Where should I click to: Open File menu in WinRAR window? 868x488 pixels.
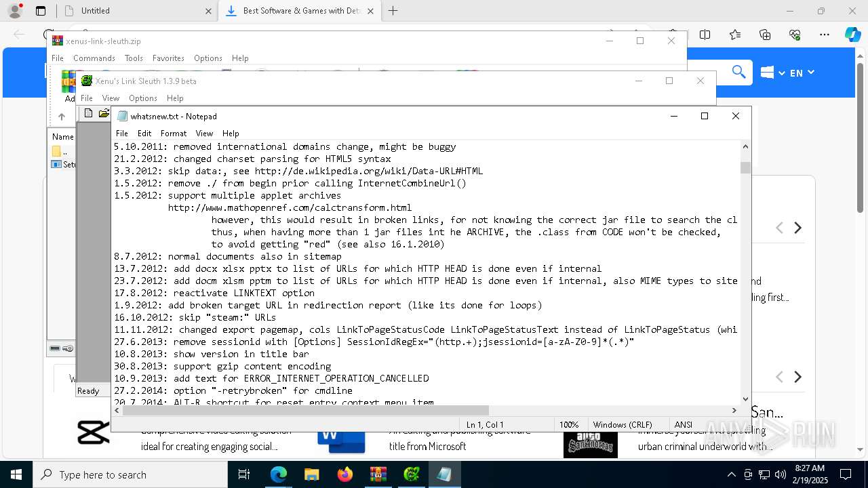tap(58, 58)
